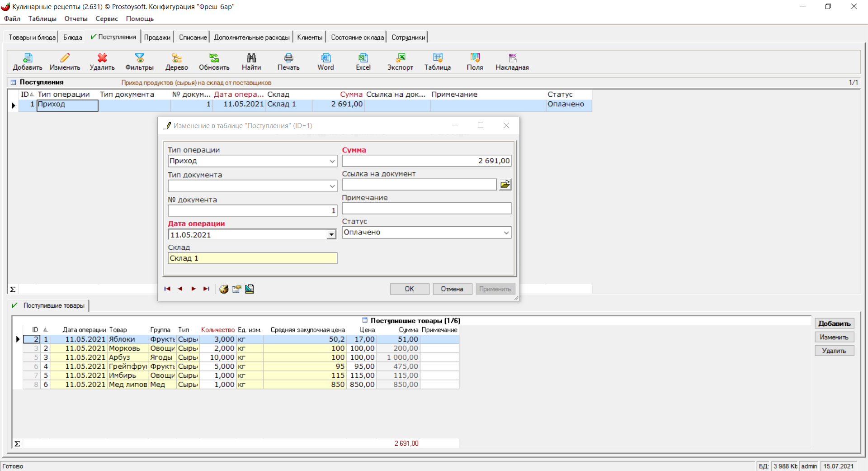Switch to the Продажи tab
The height and width of the screenshot is (471, 868).
tap(157, 38)
